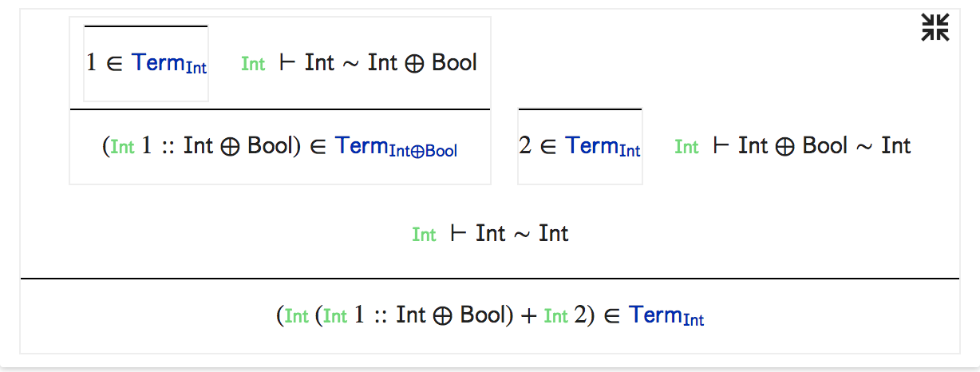
Task: Click green Int evidence before 'Int ~ Int'
Action: (x=424, y=235)
